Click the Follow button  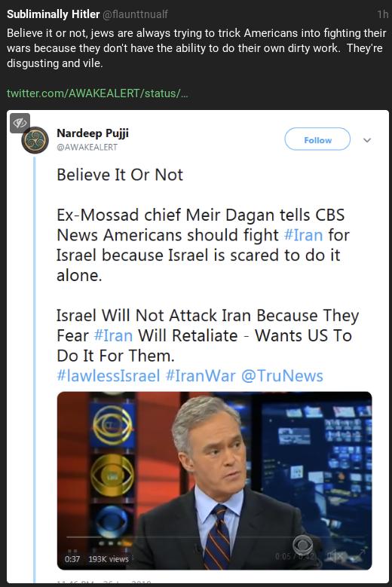click(x=317, y=140)
